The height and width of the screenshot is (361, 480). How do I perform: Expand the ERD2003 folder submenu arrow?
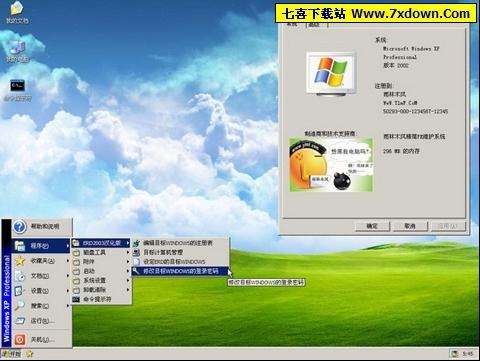[128, 243]
